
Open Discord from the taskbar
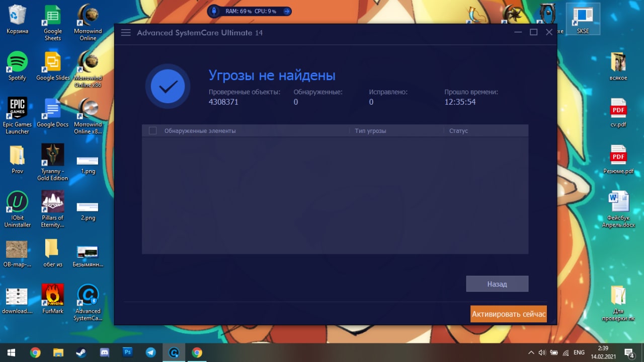pyautogui.click(x=105, y=352)
